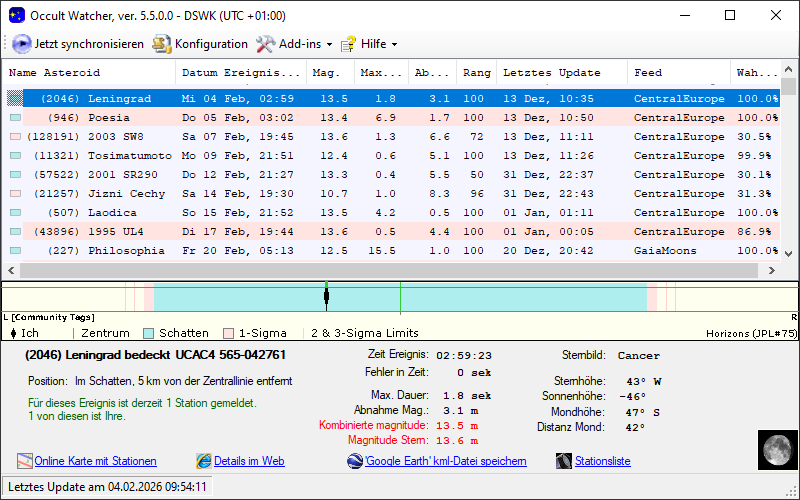Viewport: 800px width, 500px height.
Task: Click the 1-Sigma pink legend swatch
Action: coord(229,334)
